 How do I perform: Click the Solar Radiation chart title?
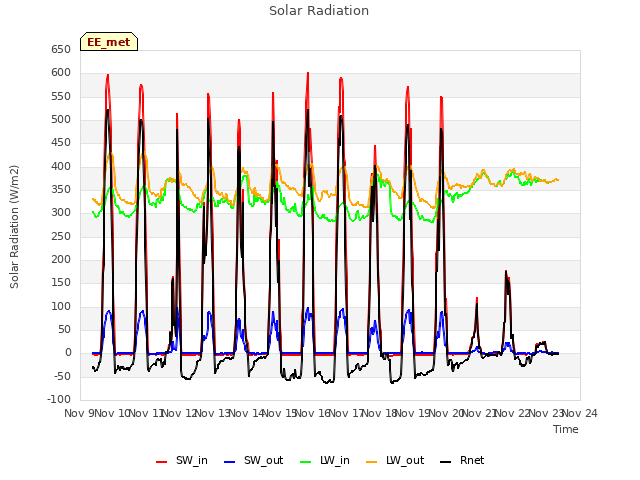tap(319, 11)
